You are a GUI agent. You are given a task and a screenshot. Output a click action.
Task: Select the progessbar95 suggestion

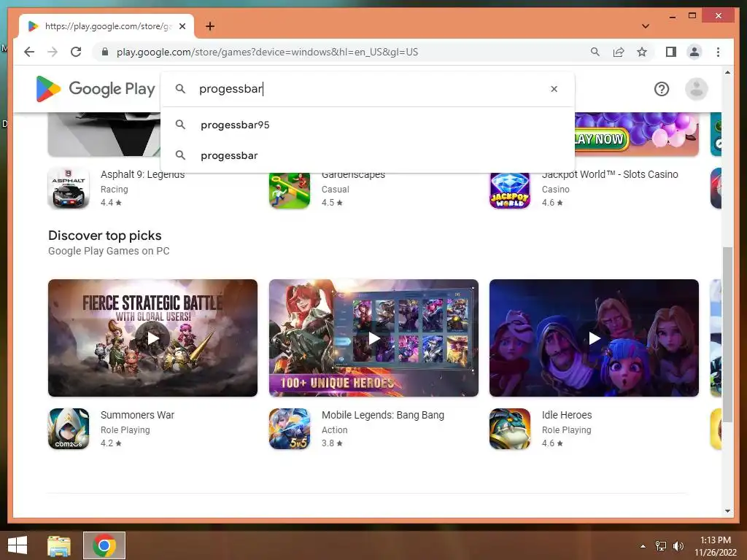[368, 125]
